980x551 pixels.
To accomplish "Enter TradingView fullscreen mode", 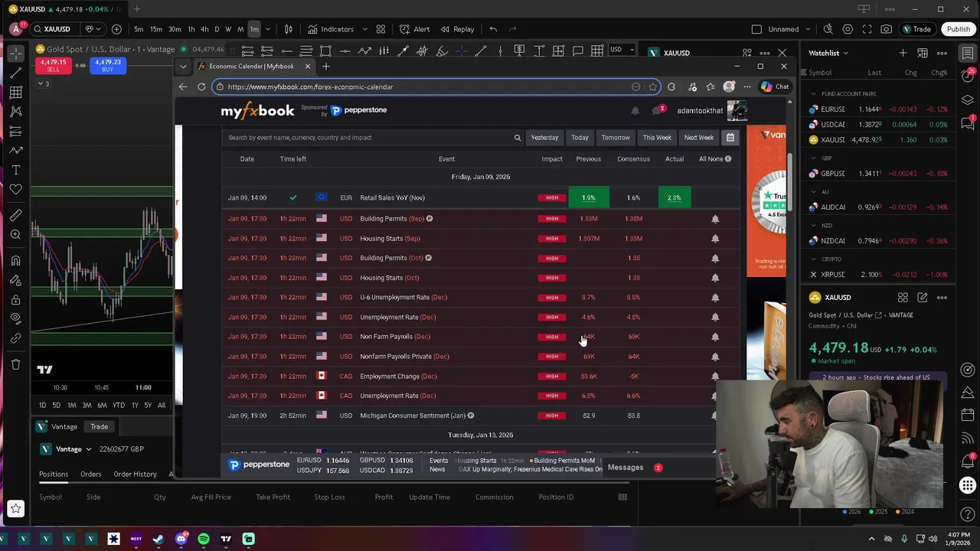I will [x=867, y=29].
